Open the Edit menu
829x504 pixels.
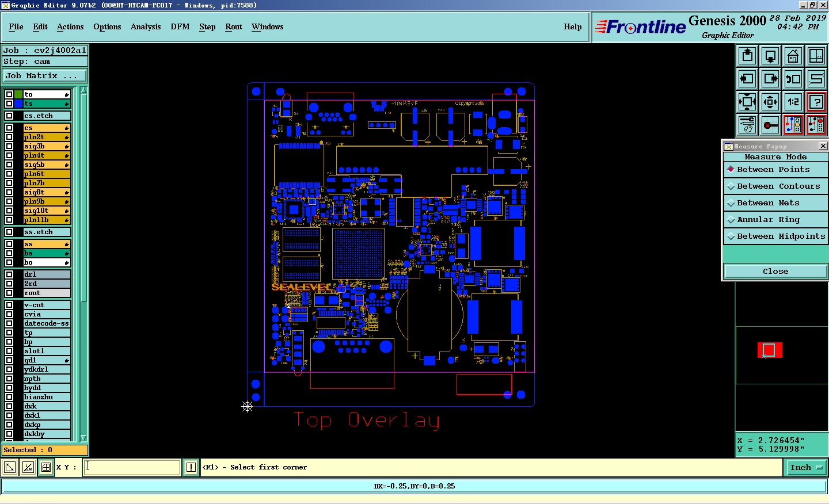(x=40, y=26)
